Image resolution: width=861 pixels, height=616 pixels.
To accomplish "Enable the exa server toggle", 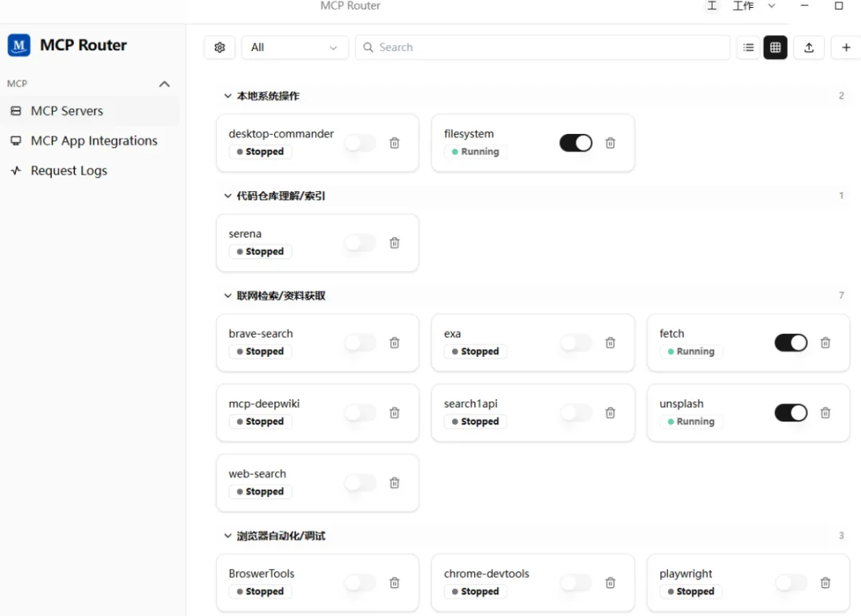I will [x=576, y=343].
